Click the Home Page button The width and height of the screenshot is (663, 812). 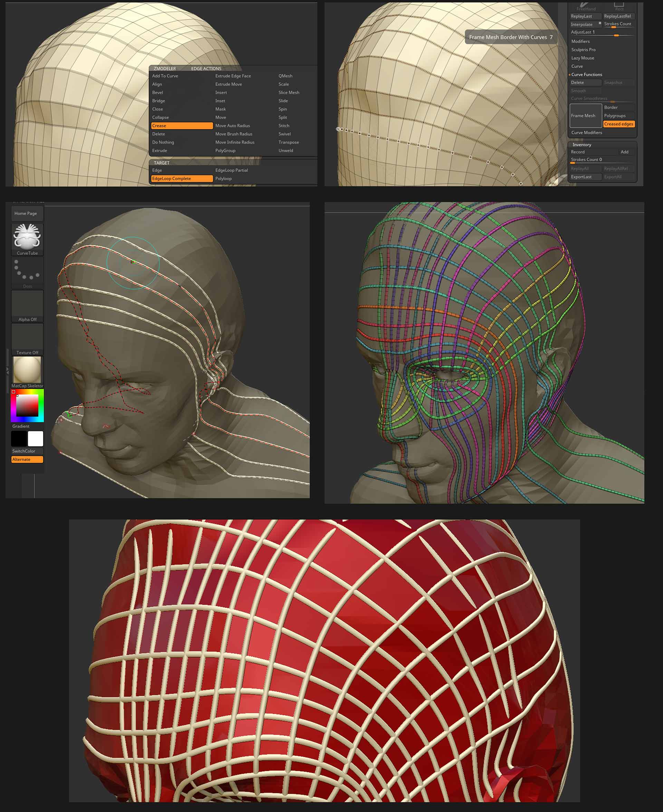(x=27, y=213)
